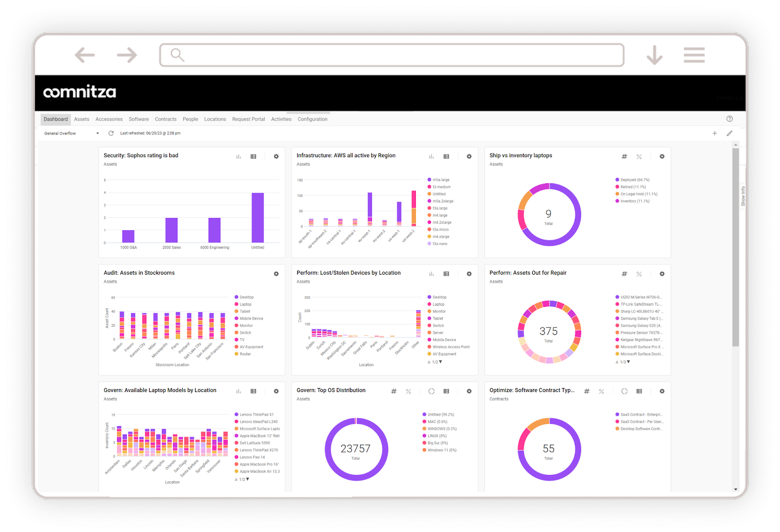Viewport: 780px width, 532px height.
Task: Open the Locations tab
Action: tap(215, 119)
